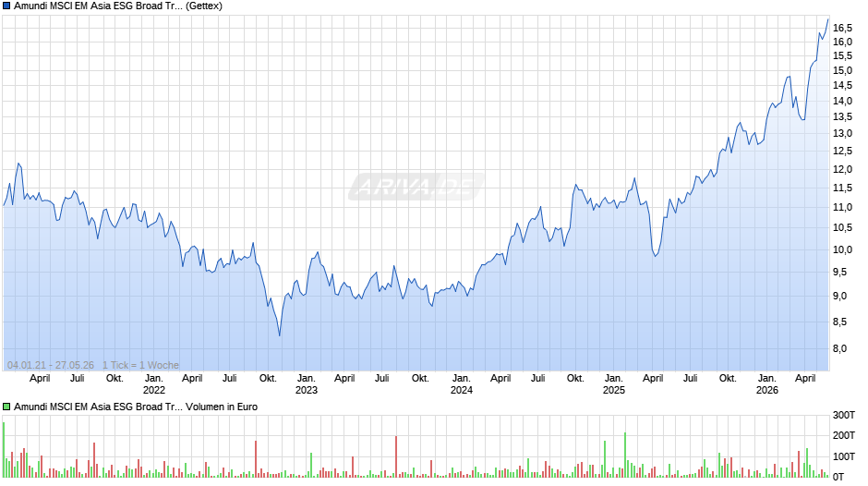Click the 8,5 price axis label
This screenshot has width=868, height=486.
[x=839, y=322]
